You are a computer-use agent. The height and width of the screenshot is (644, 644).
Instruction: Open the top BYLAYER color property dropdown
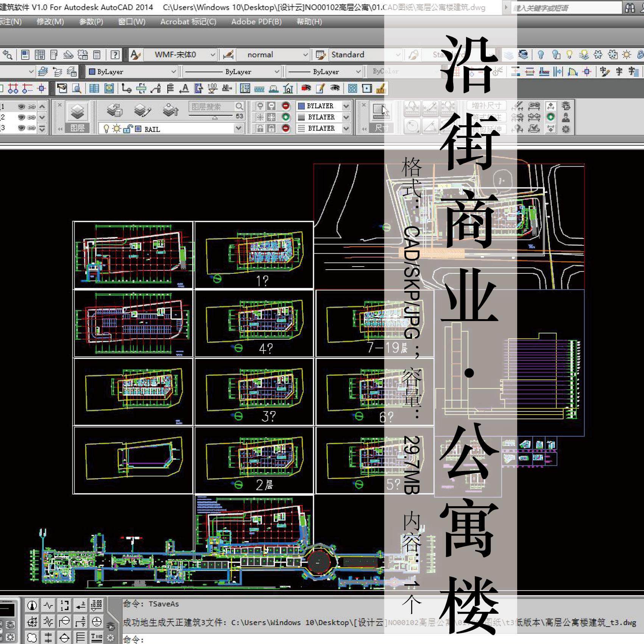tap(346, 106)
